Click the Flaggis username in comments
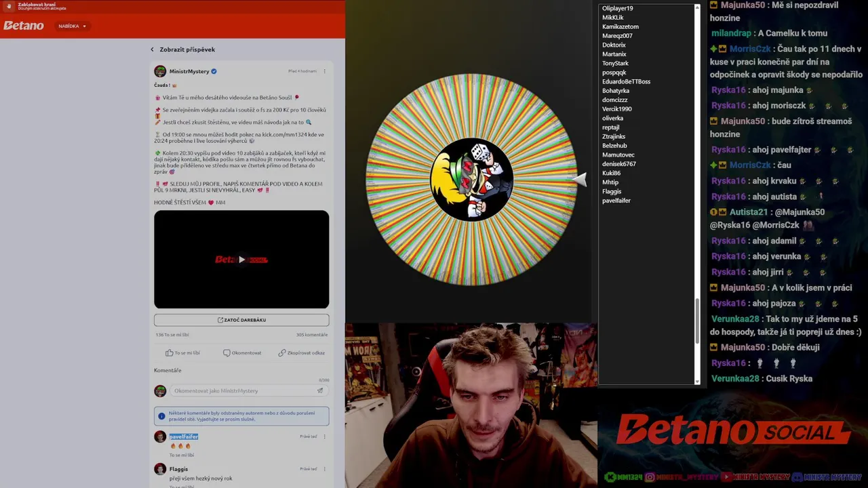Image resolution: width=868 pixels, height=488 pixels. click(x=179, y=469)
